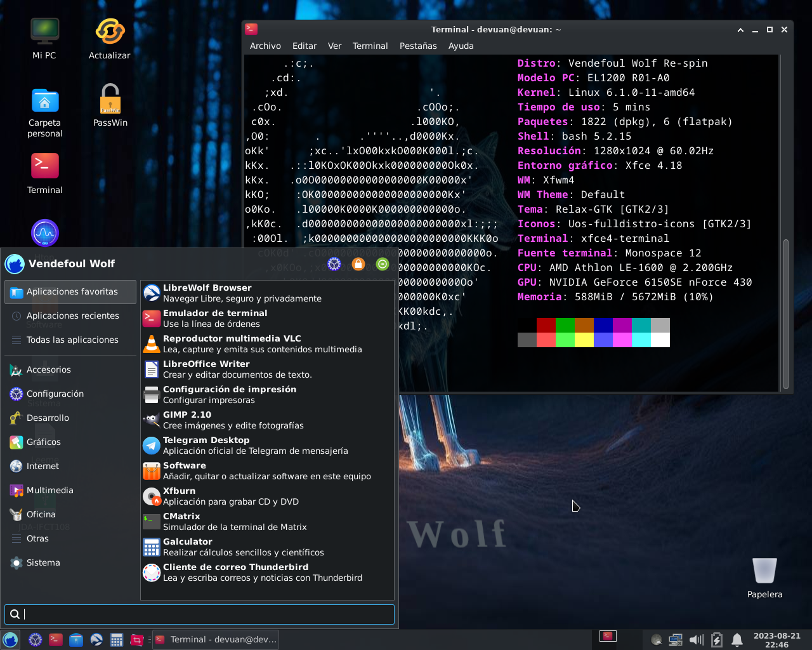This screenshot has height=650, width=812.
Task: Click the yellow color block in terminal output
Action: coord(584,340)
